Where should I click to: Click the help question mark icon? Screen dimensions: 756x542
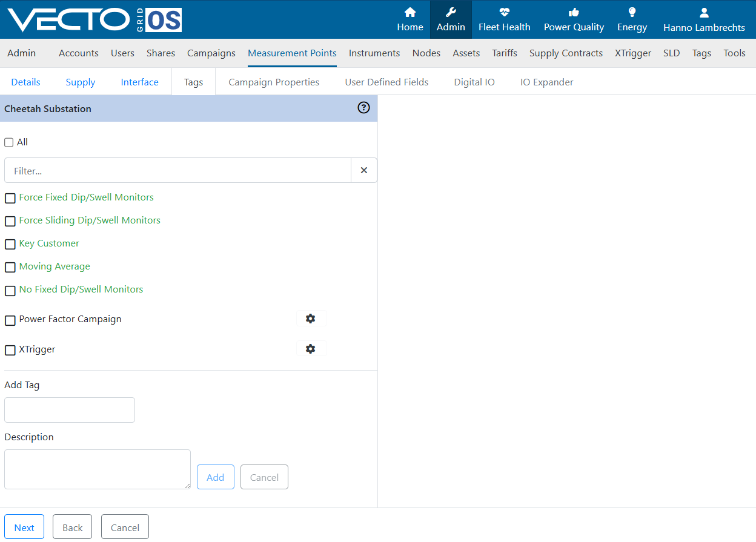[x=363, y=108]
